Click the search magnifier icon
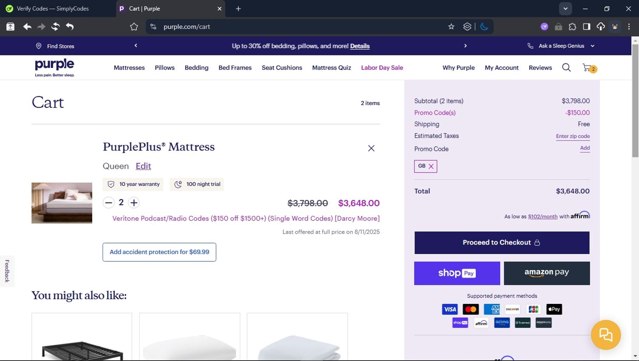This screenshot has height=361, width=639. [x=566, y=67]
